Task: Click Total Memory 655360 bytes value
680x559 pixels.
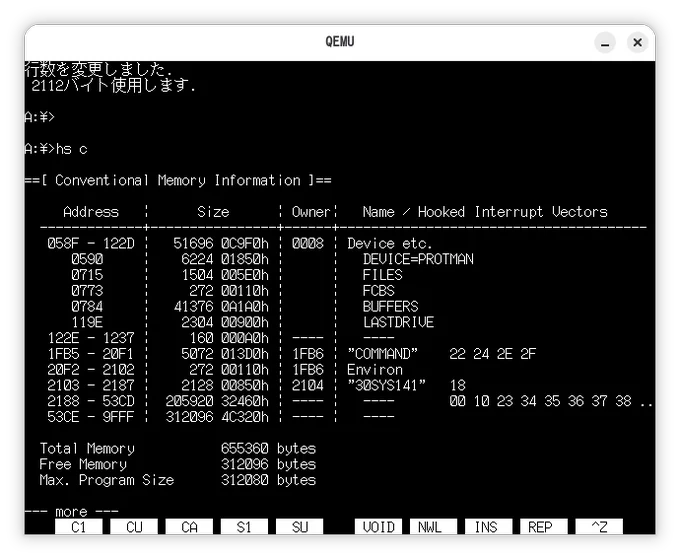Action: [x=268, y=448]
